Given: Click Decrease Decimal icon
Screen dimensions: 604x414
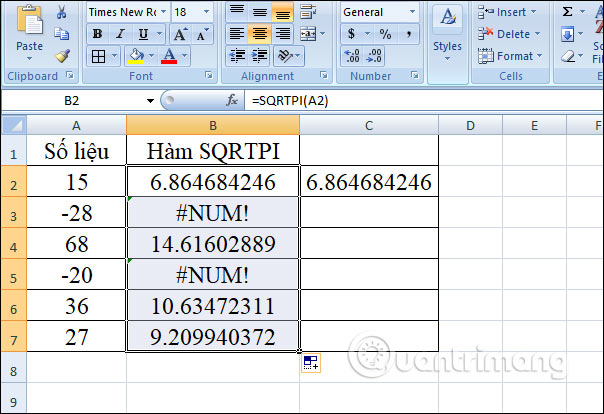Looking at the screenshot, I should (x=374, y=56).
